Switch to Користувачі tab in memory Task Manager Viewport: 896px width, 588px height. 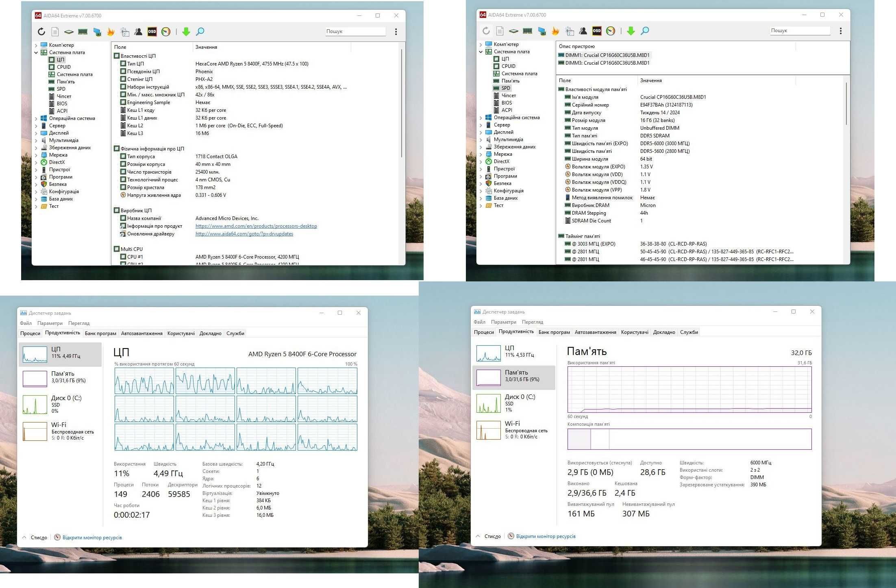tap(635, 332)
